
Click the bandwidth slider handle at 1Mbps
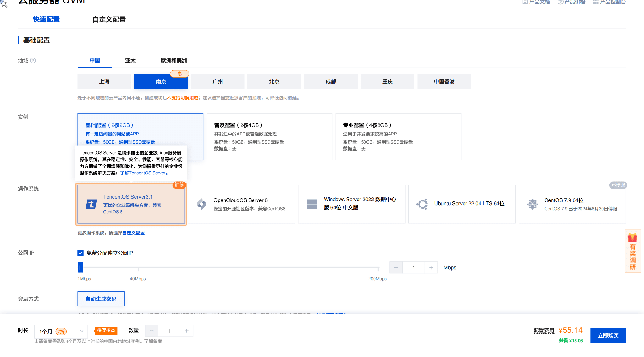[x=80, y=267]
